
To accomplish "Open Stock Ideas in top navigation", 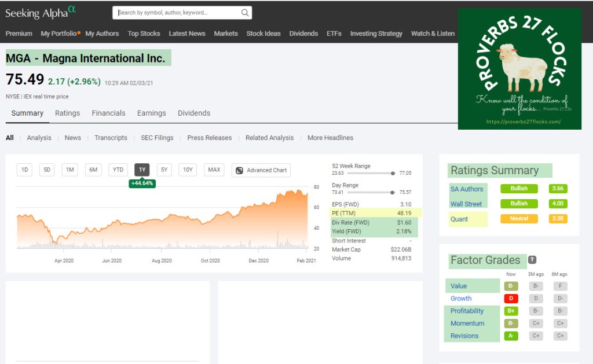I will [263, 34].
